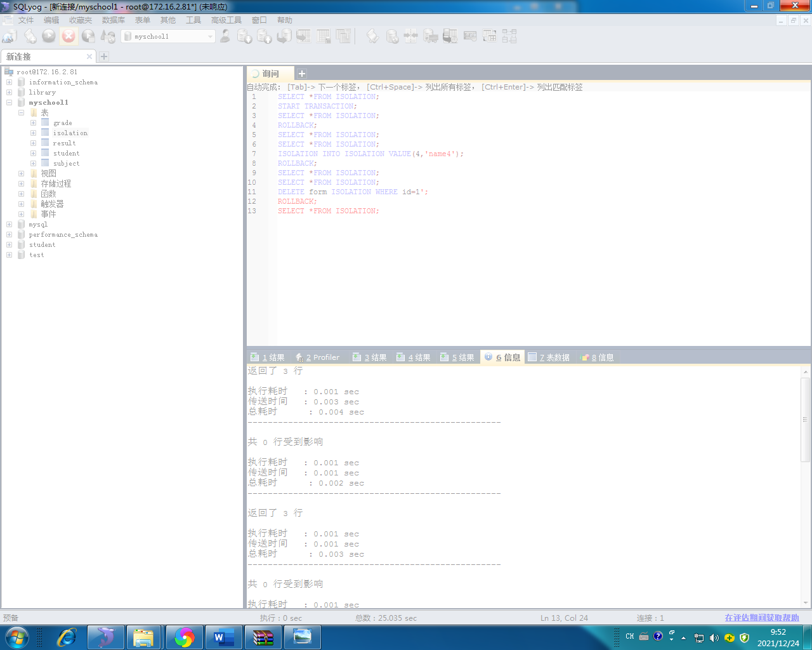Click the messages pane scrollbar thumb
This screenshot has width=812, height=650.
click(x=806, y=419)
